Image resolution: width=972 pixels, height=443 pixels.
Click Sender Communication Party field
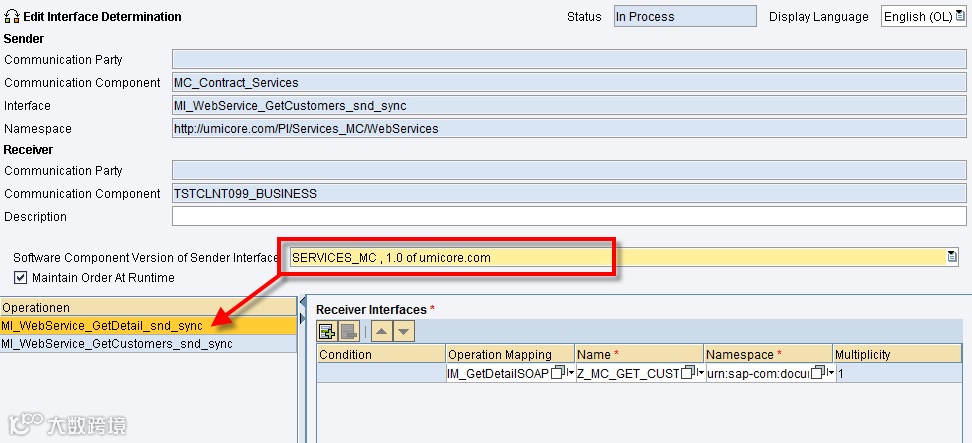[x=569, y=59]
